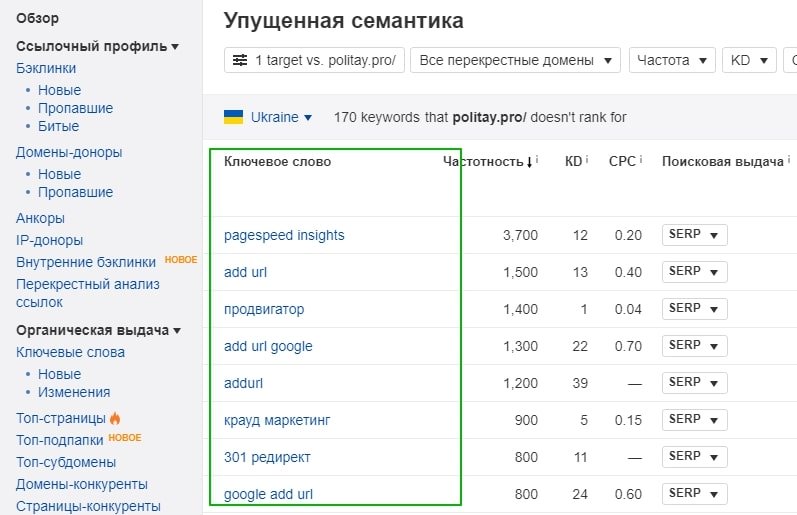Open Страницы-конкуренты link
The image size is (797, 515).
click(88, 506)
